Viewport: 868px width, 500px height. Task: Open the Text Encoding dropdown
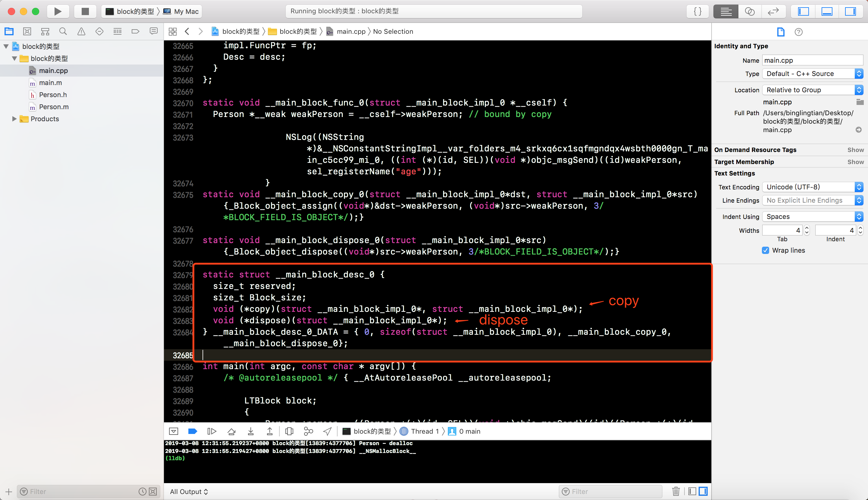coord(812,187)
